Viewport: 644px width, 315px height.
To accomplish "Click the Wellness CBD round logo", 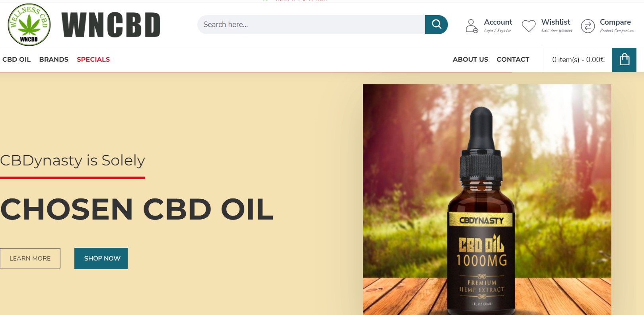I will coord(29,25).
